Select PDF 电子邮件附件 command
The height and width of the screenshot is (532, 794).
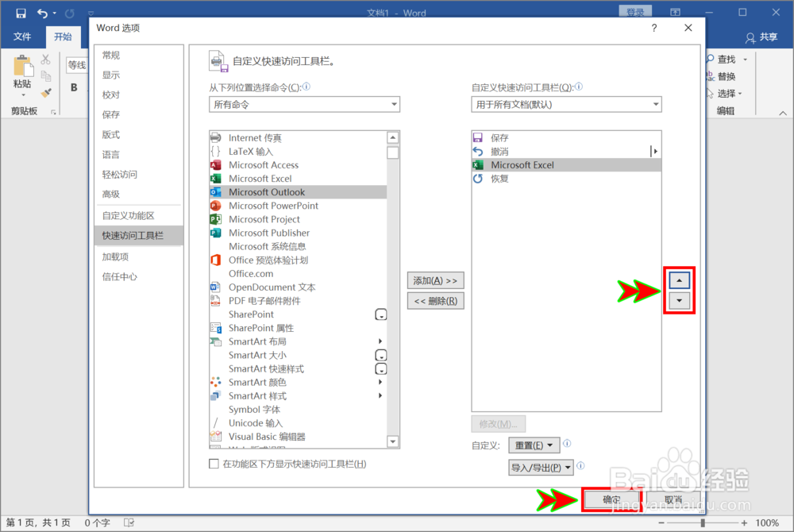[x=298, y=301]
